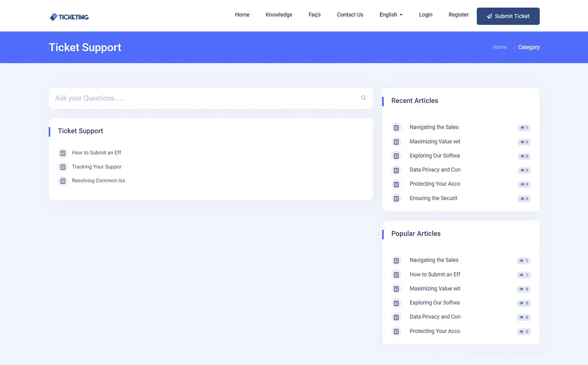Click the document icon next to 'Data Privacy and Con'
The width and height of the screenshot is (588, 365).
pyautogui.click(x=397, y=170)
